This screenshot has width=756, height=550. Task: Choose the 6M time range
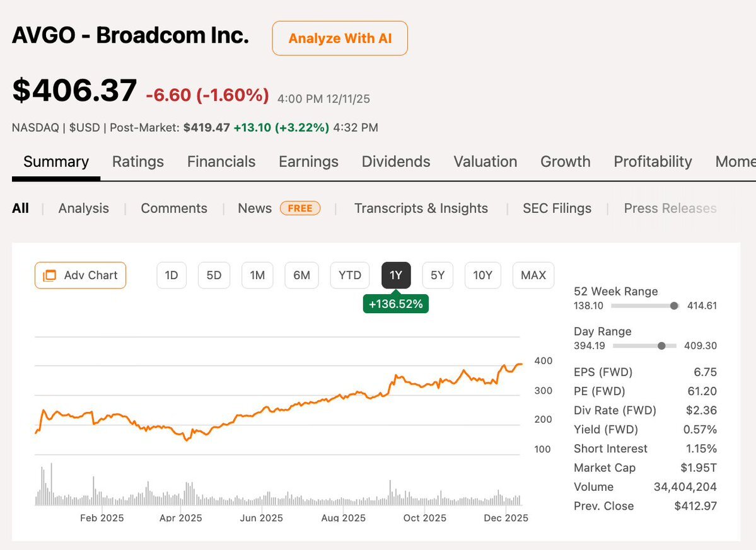[301, 275]
